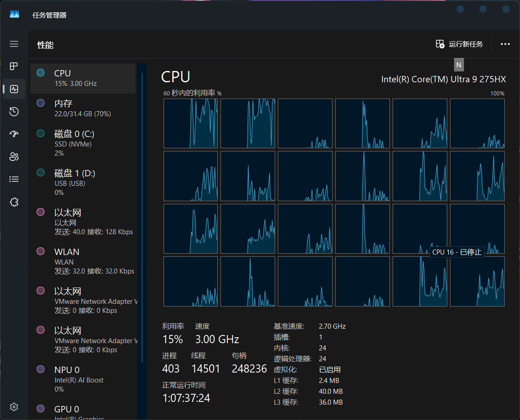Click the 2.70 GHz base speed value
Viewport: 520px width, 420px height.
(333, 326)
